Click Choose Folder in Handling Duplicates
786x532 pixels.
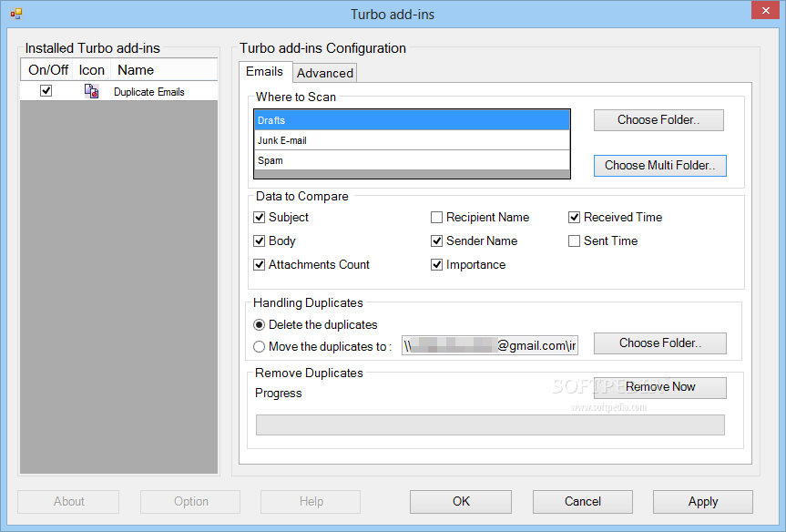coord(659,343)
